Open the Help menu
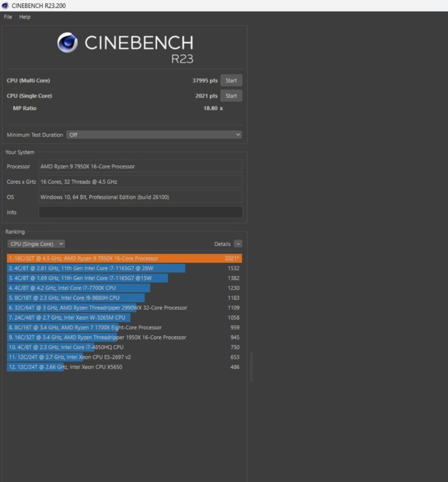This screenshot has height=482, width=448. 24,17
